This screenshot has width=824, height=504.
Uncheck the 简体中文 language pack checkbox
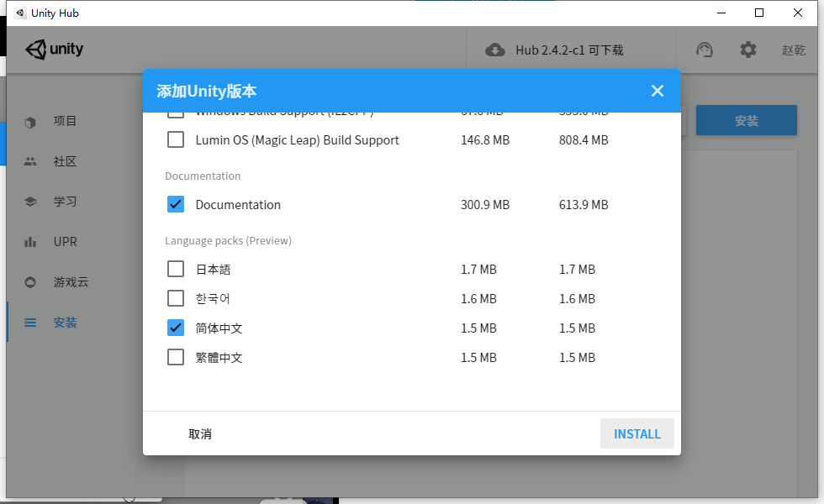[x=176, y=328]
